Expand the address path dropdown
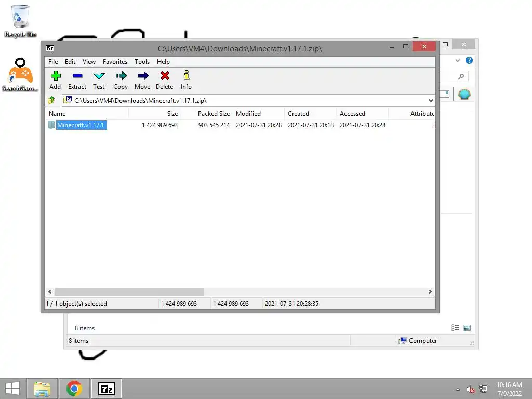Image resolution: width=532 pixels, height=399 pixels. click(431, 100)
